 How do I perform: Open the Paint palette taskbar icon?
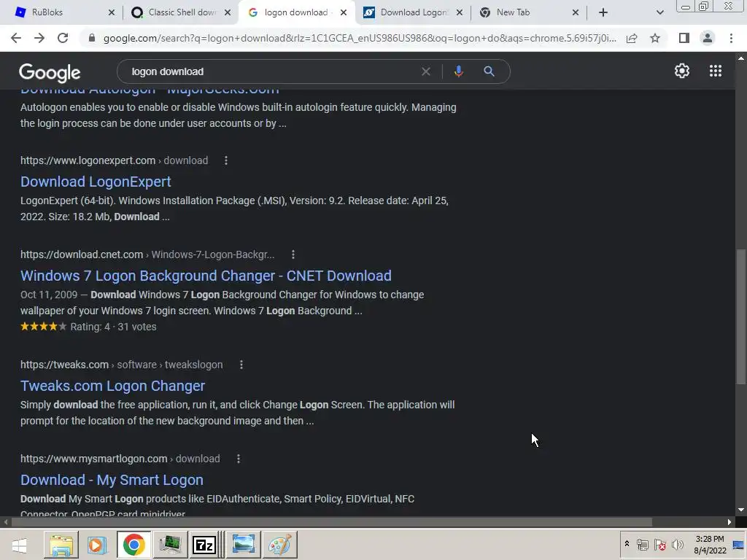tap(279, 545)
